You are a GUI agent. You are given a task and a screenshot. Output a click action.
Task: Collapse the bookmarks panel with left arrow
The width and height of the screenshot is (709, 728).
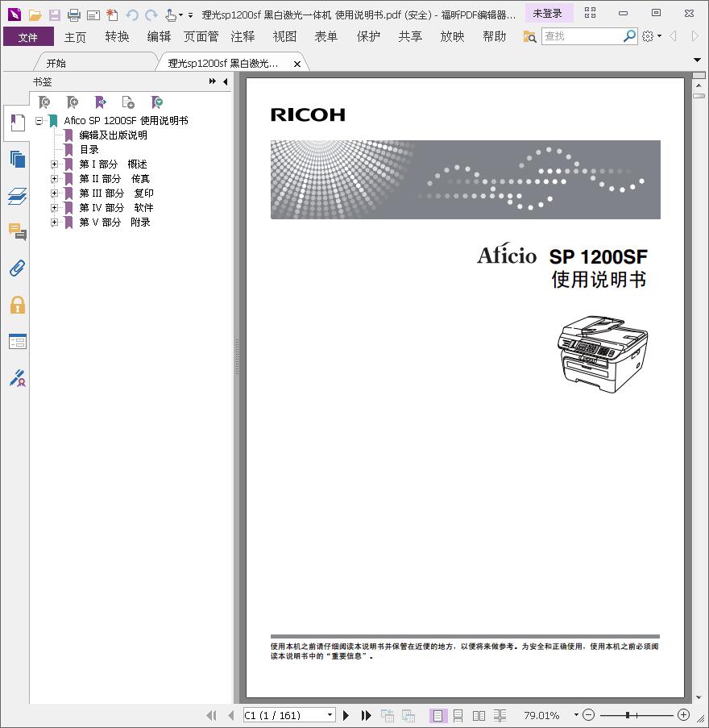[226, 81]
